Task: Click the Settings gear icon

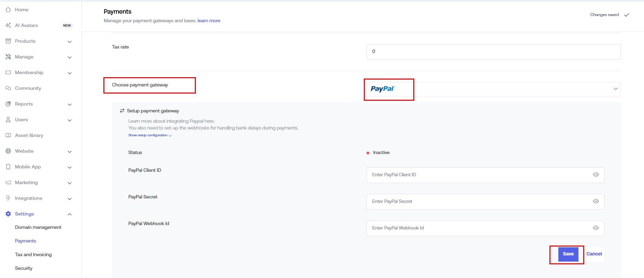Action: click(x=8, y=214)
